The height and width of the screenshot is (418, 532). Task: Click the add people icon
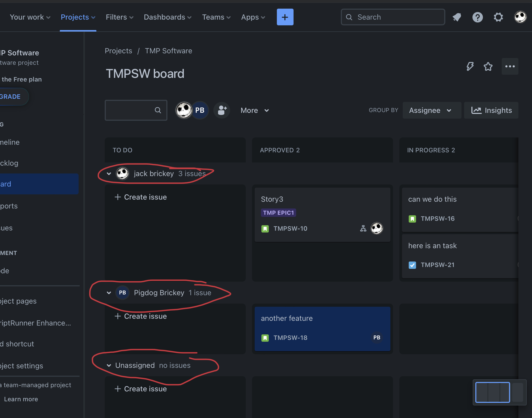click(222, 110)
